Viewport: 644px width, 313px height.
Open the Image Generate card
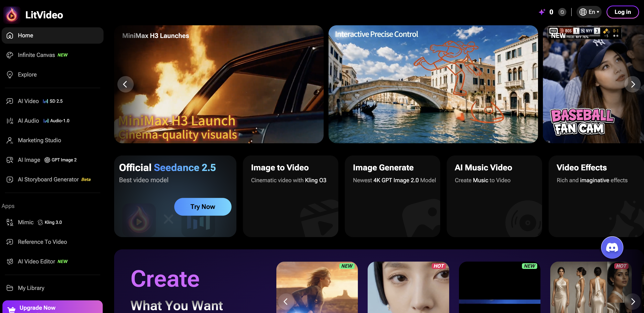tap(393, 196)
